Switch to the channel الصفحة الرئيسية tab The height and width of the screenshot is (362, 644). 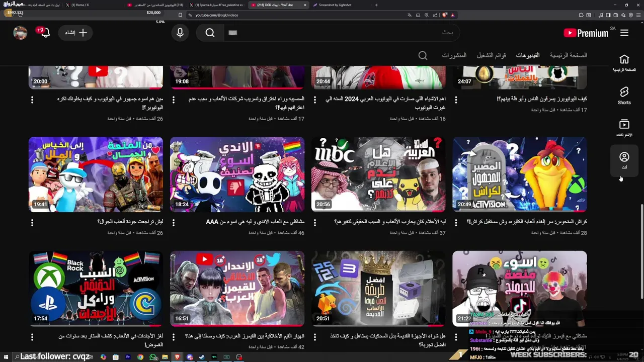tap(568, 55)
